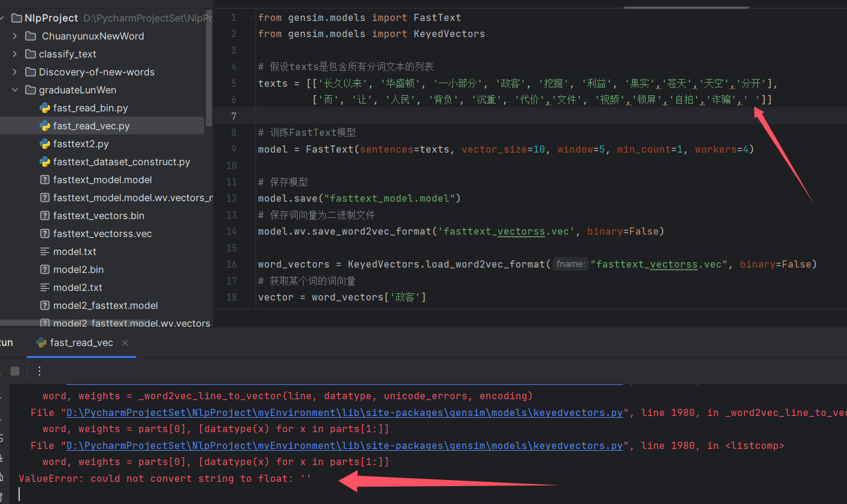Click the file icon of model2.bin
This screenshot has width=847, height=504.
(45, 270)
